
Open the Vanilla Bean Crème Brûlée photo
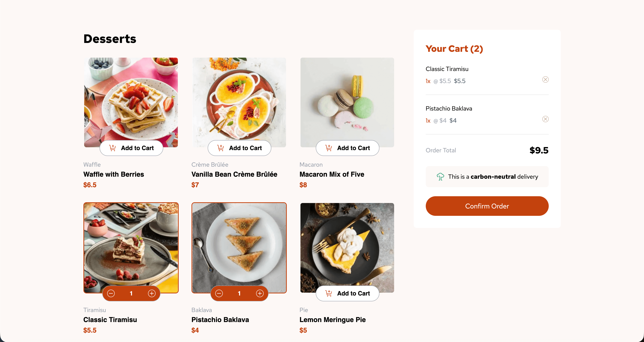tap(239, 95)
